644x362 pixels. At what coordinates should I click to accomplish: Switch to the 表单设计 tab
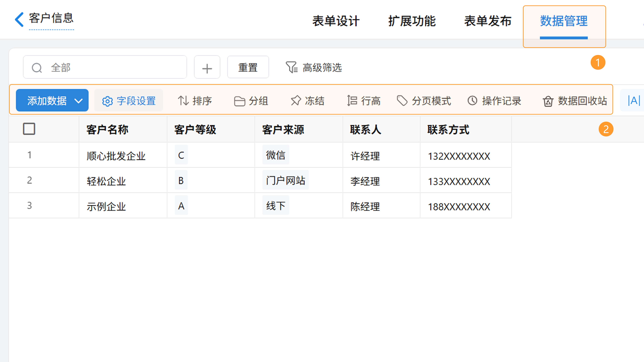[x=336, y=21]
